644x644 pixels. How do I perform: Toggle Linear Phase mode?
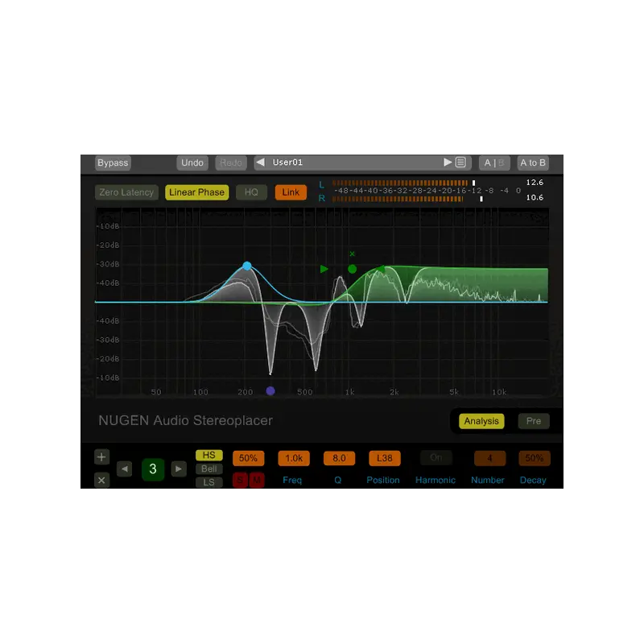tap(196, 192)
